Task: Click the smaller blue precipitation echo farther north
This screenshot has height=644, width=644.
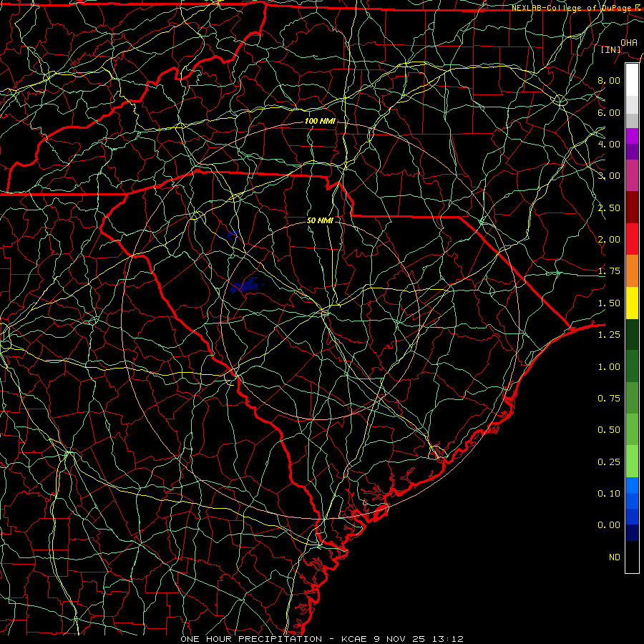Action: pos(234,235)
